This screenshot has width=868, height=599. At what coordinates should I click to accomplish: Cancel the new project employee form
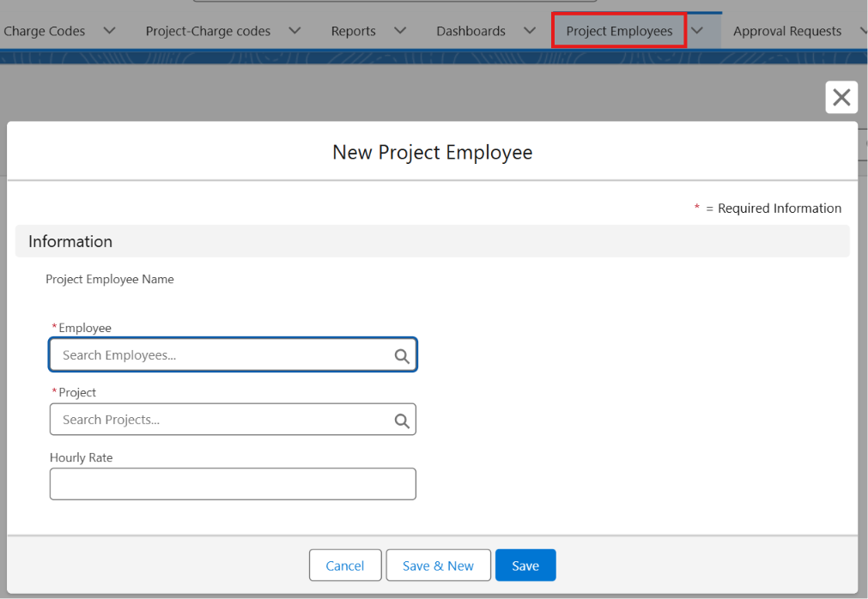coord(345,566)
